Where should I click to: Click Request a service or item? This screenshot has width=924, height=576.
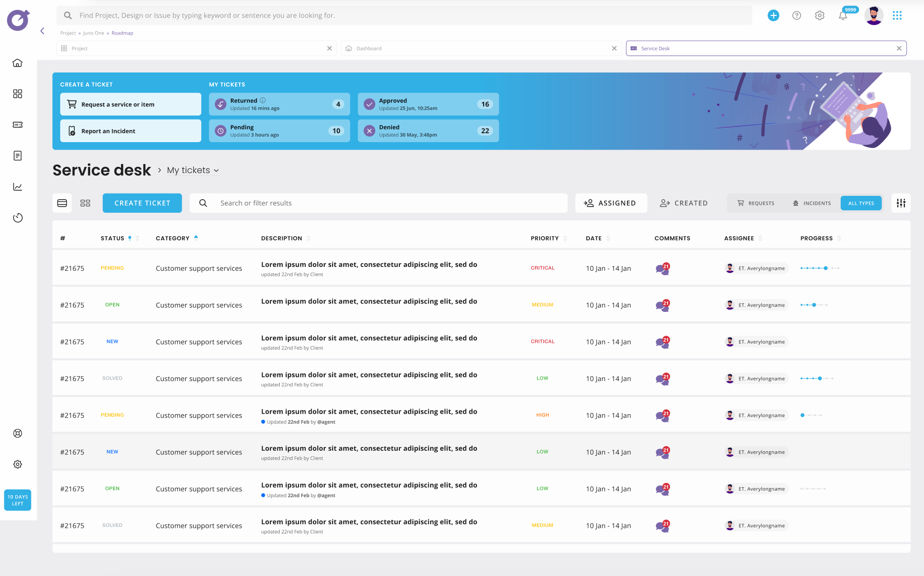point(130,104)
